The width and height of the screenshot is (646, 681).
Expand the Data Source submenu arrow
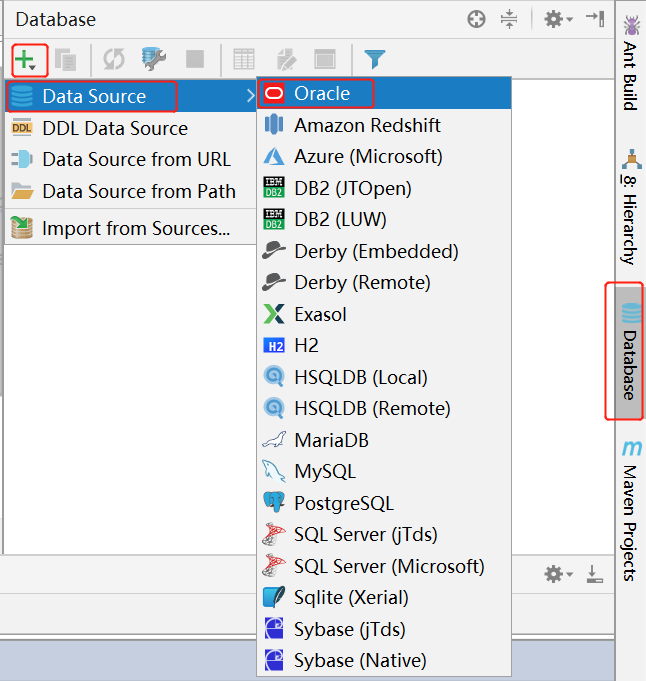[250, 96]
